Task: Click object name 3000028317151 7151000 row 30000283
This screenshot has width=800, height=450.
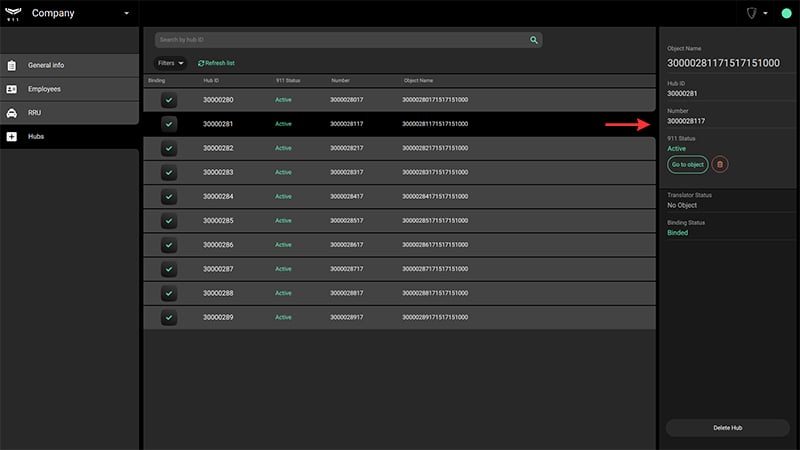Action: click(435, 172)
